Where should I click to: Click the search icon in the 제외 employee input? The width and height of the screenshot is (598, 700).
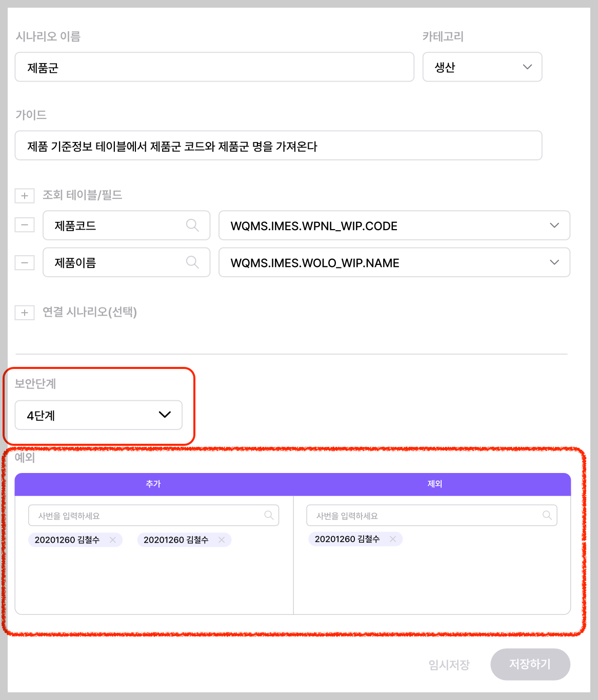click(x=547, y=515)
